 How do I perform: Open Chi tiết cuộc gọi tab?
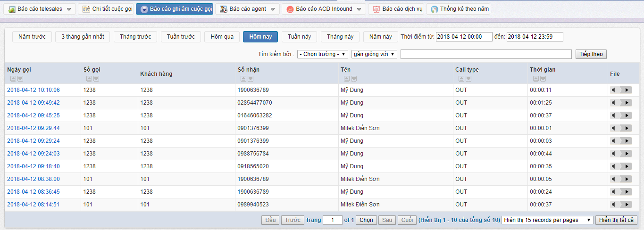click(x=107, y=9)
